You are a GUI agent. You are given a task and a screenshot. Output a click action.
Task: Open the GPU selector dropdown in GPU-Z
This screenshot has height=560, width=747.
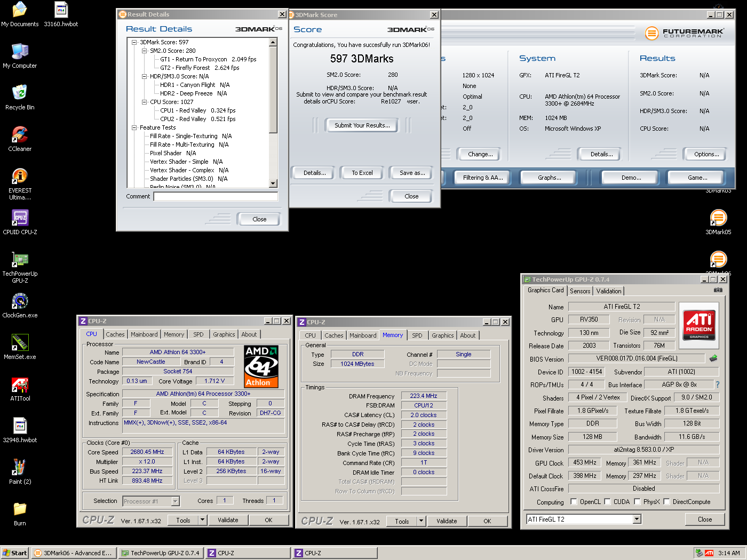[637, 519]
